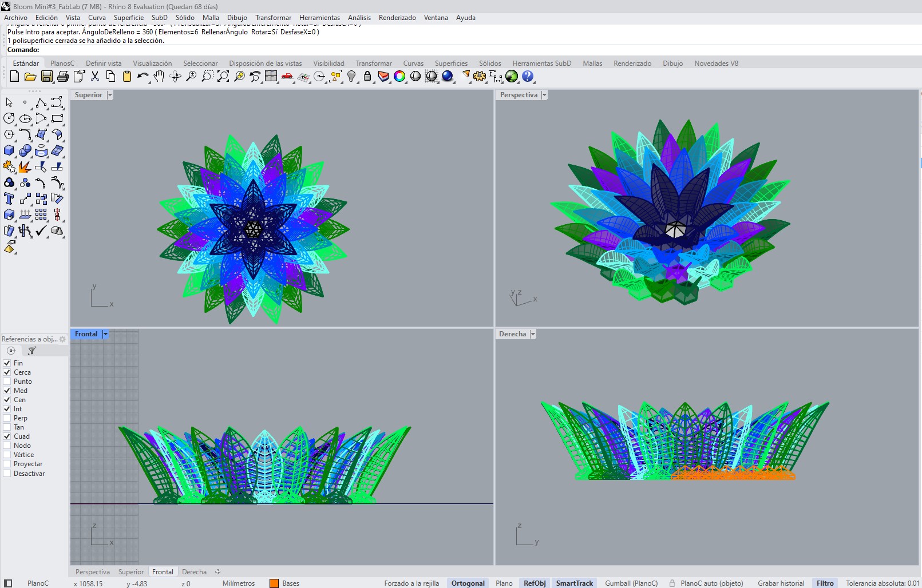Open the Transformar menu
Image resolution: width=922 pixels, height=588 pixels.
click(x=273, y=18)
